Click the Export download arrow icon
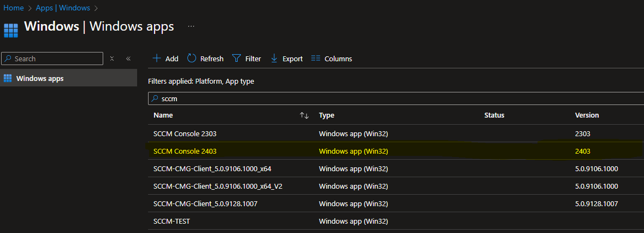The image size is (644, 233). pyautogui.click(x=274, y=59)
